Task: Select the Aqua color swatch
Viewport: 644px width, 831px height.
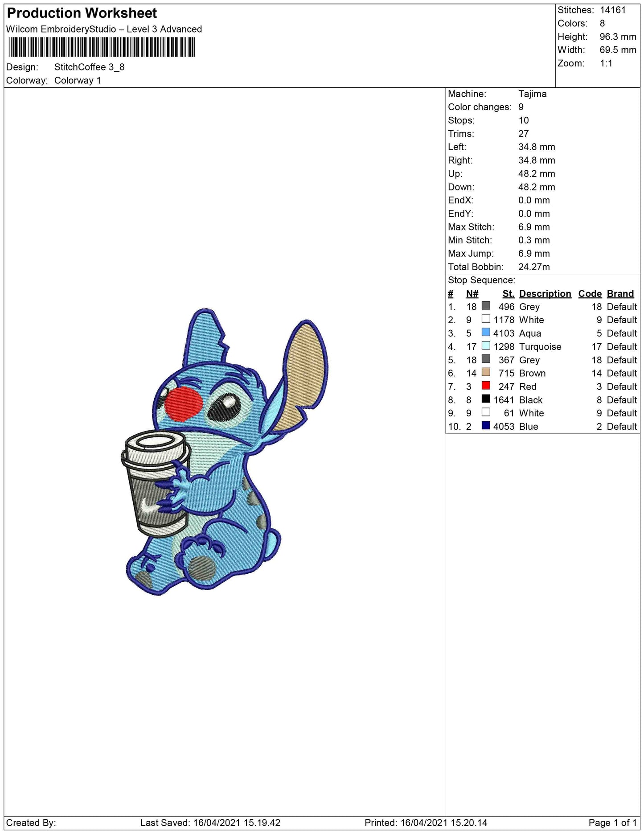Action: pos(486,333)
